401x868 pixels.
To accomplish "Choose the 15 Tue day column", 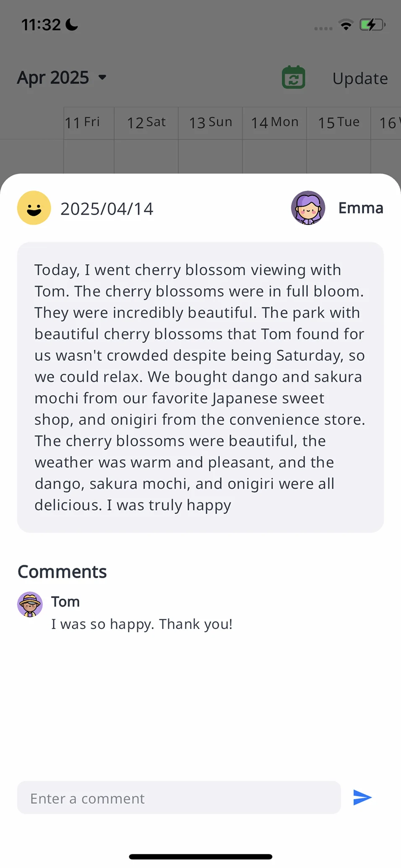I will (x=339, y=122).
